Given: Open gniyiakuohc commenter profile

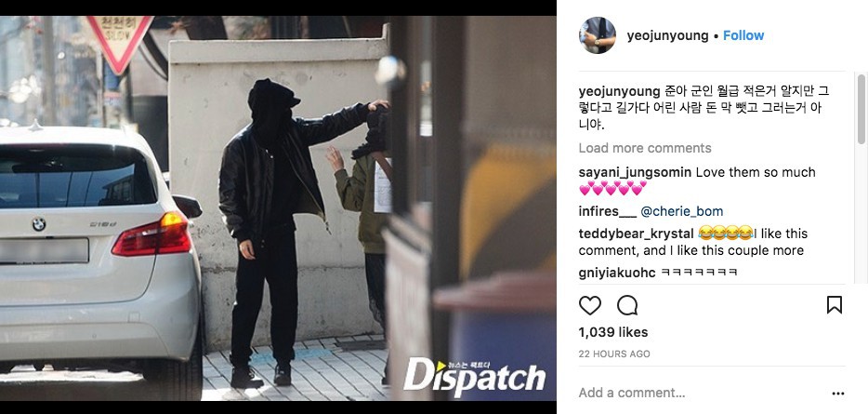Looking at the screenshot, I should 617,273.
